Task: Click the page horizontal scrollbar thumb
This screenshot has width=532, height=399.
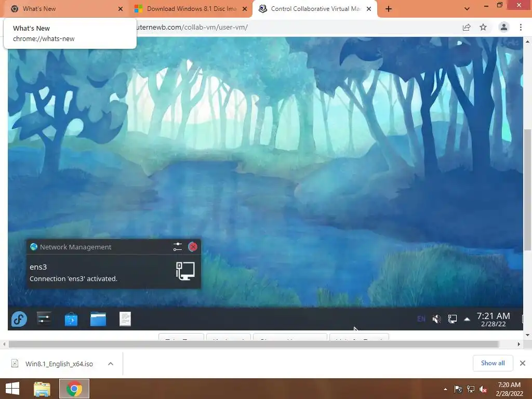Action: 254,344
